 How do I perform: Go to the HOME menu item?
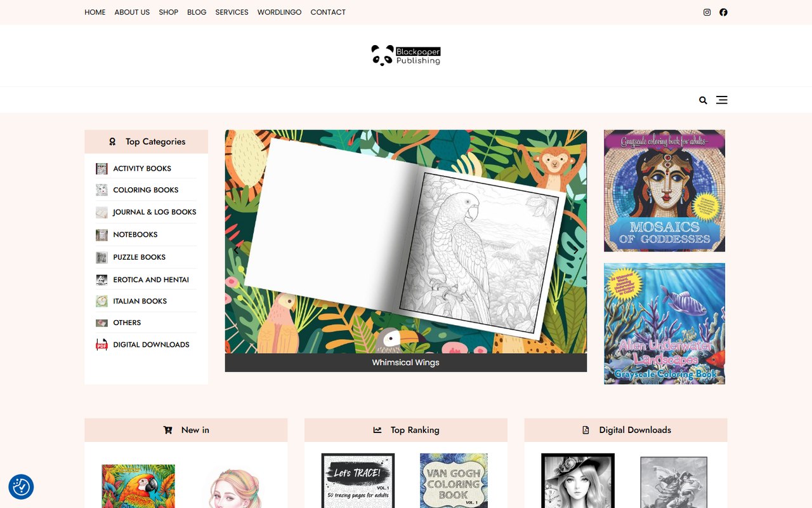95,12
